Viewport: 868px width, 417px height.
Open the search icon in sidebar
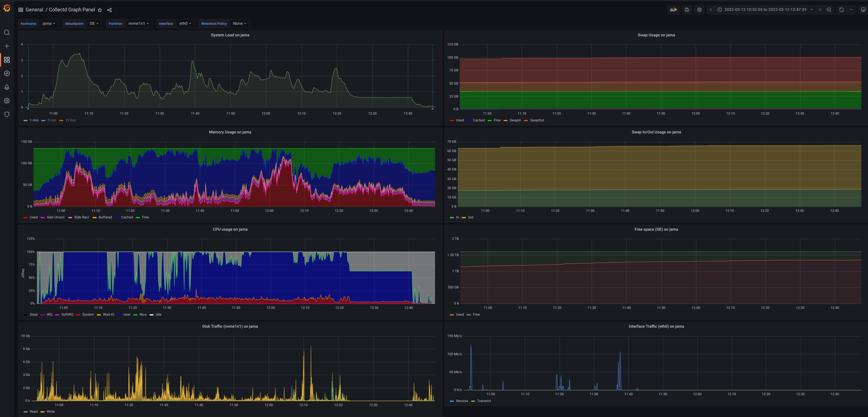(7, 33)
